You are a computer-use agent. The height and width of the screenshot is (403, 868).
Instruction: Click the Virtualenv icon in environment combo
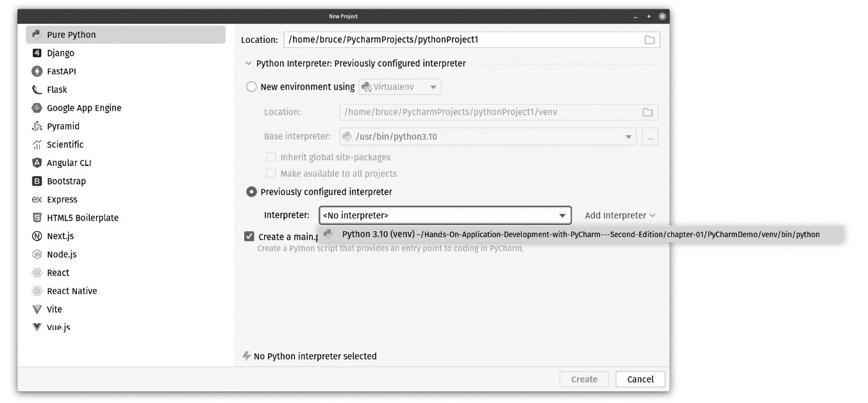click(x=367, y=86)
